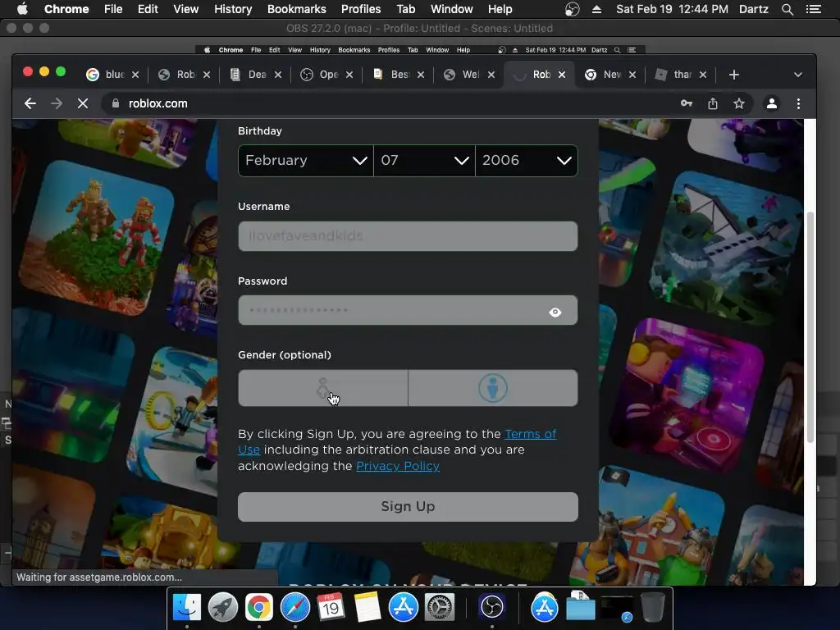The height and width of the screenshot is (630, 840).
Task: Click the site lock icon beside roblox.com
Action: pyautogui.click(x=115, y=103)
